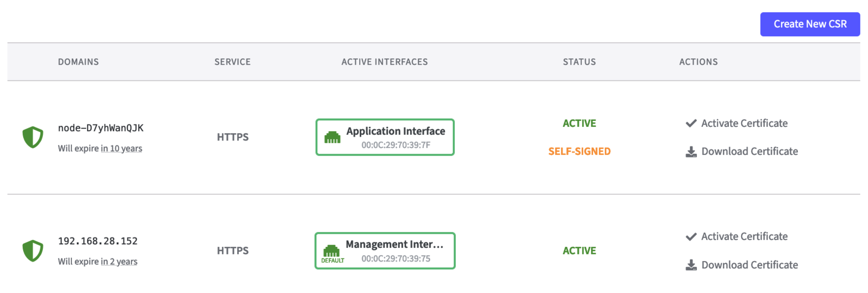Download Certificate for 192.168.28.152
The image size is (868, 293).
pyautogui.click(x=749, y=265)
